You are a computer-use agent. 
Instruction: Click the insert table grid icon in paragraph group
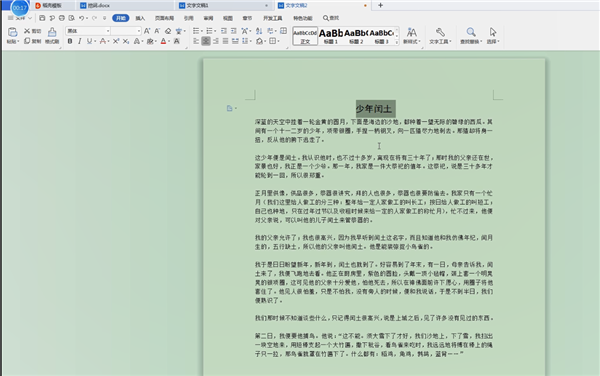tap(284, 31)
